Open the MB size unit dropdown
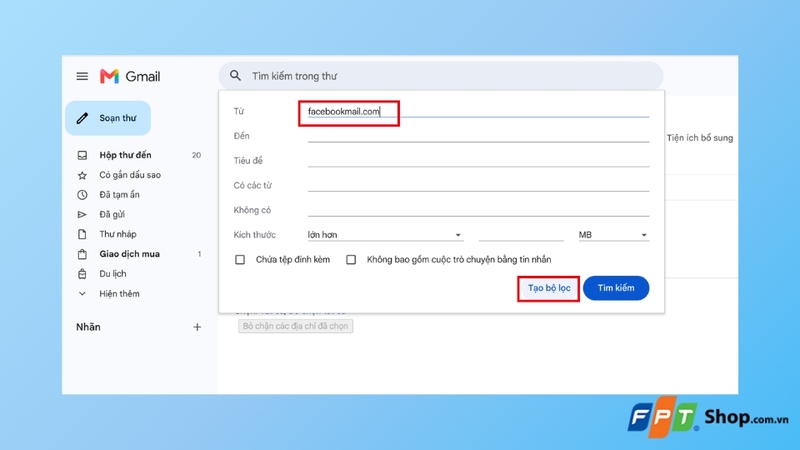This screenshot has width=800, height=450. click(613, 235)
